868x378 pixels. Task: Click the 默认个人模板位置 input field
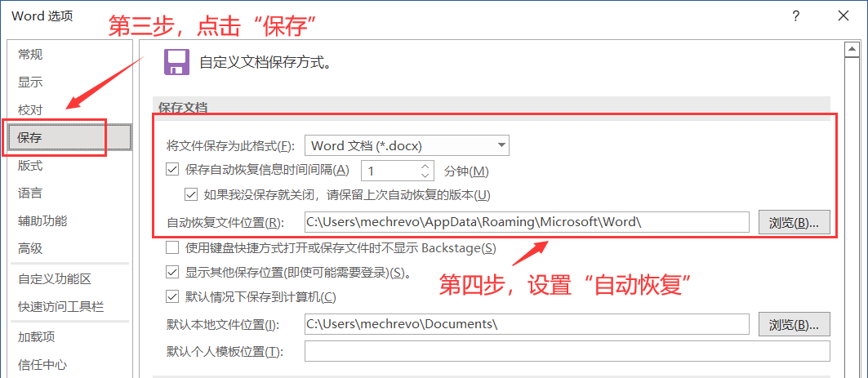[x=567, y=351]
